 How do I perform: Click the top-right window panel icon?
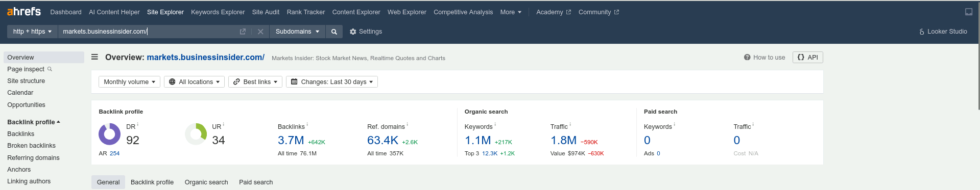(969, 12)
